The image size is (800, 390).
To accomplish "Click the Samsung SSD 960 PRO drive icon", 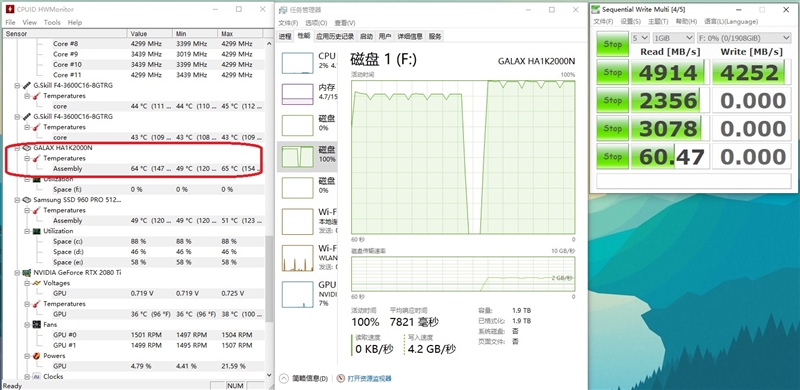I will point(27,200).
